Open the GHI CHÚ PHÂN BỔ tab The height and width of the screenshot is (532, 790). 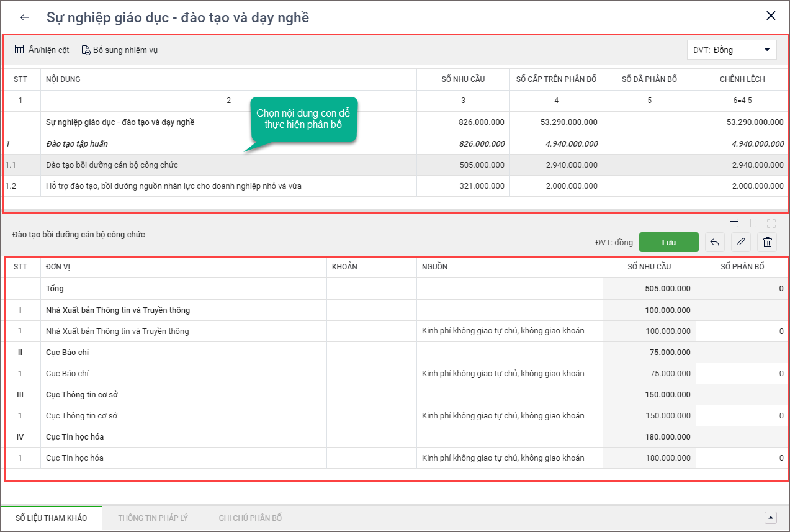point(250,518)
